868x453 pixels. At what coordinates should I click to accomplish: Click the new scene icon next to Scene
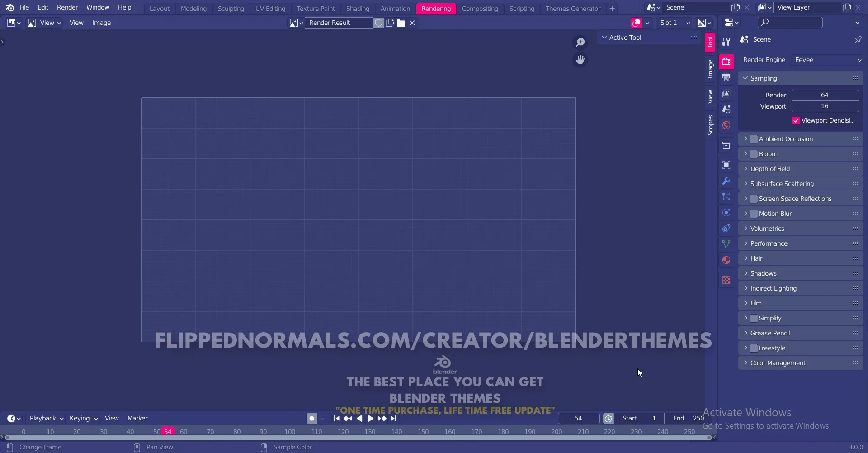click(x=736, y=7)
